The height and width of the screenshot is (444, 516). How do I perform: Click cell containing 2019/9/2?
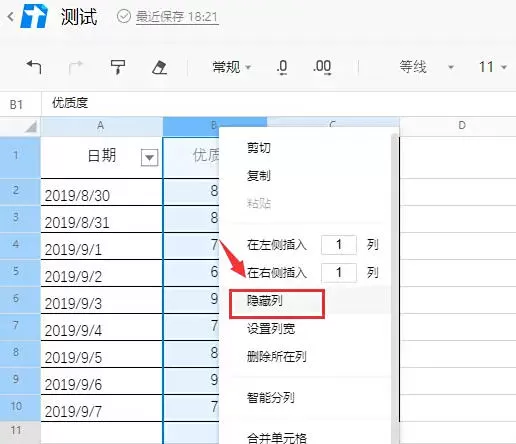(x=102, y=273)
